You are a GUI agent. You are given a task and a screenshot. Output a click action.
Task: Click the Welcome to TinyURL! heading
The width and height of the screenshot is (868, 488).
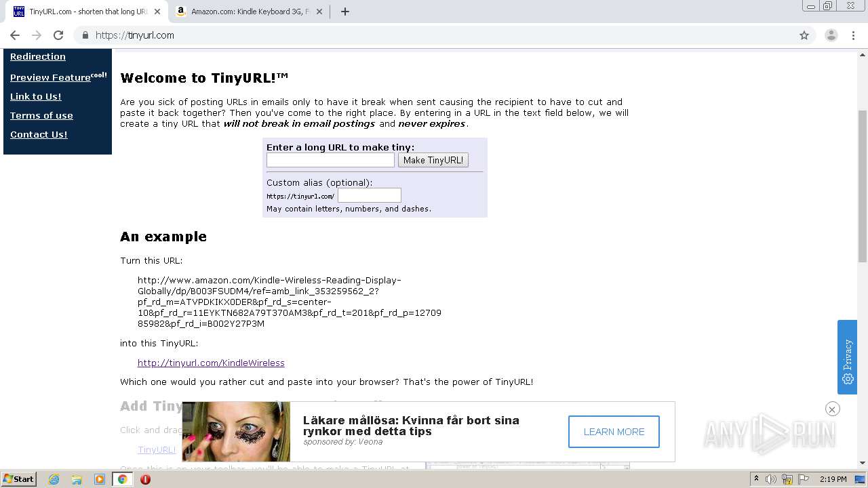pyautogui.click(x=204, y=78)
